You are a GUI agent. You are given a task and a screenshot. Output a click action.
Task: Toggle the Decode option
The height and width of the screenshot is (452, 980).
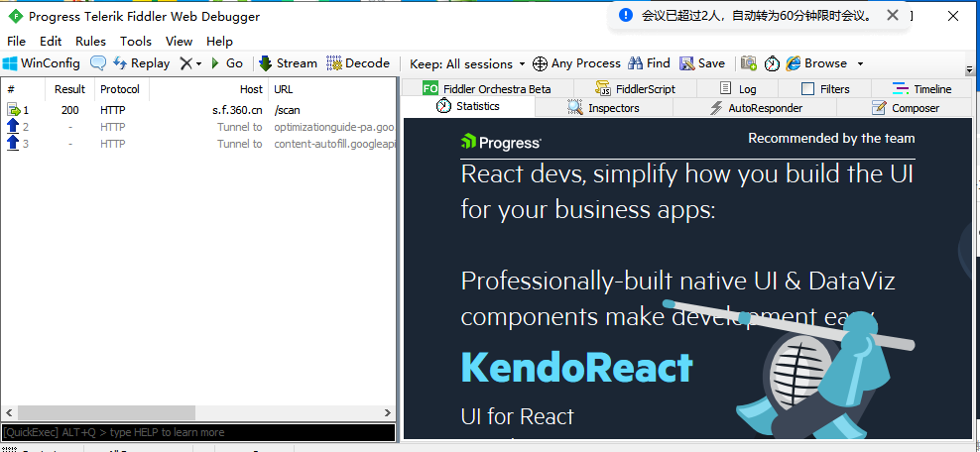(358, 63)
